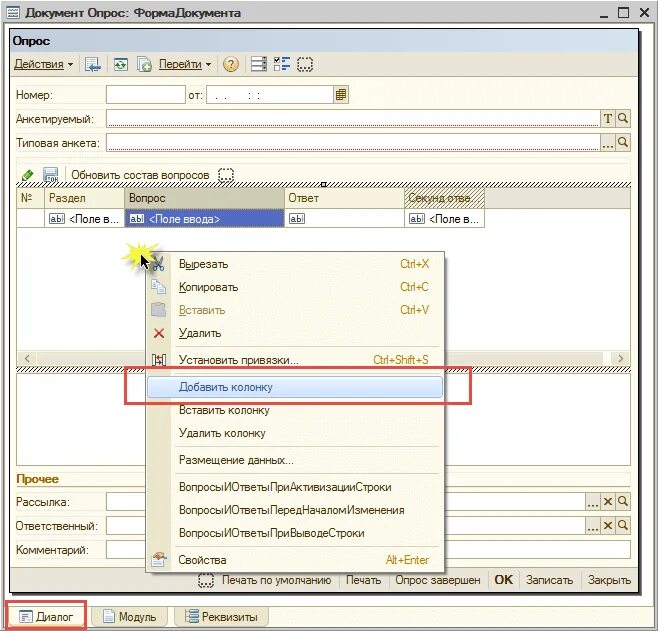Choose ВопросыИОтветыПриАктивизацииСтроки menu entry
The width and height of the screenshot is (658, 631).
[295, 487]
